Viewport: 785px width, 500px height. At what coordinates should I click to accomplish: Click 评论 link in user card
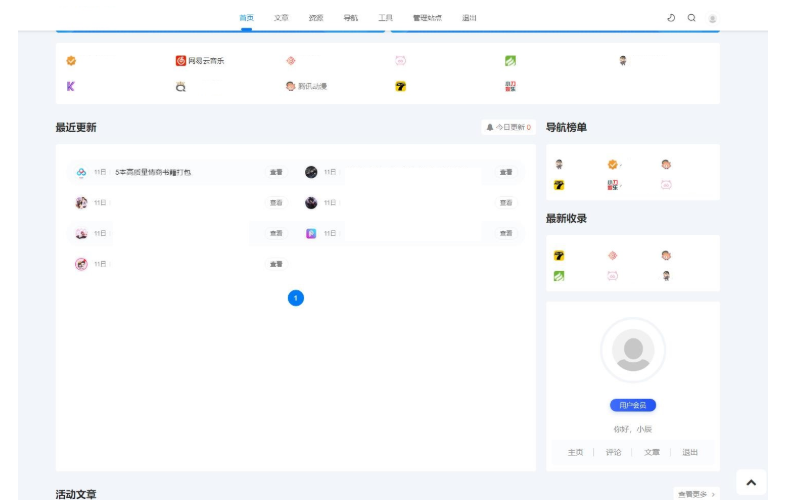(613, 452)
